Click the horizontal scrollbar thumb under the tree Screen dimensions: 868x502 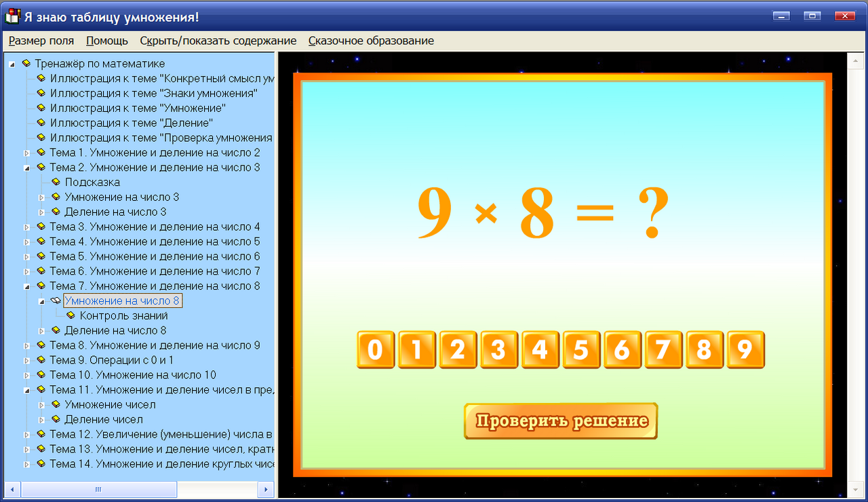click(99, 489)
